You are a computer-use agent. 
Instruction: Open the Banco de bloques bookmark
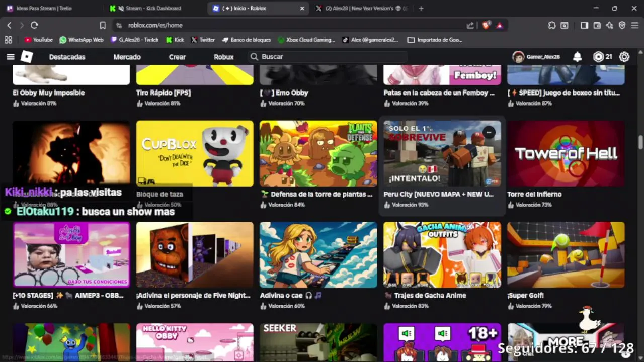click(x=246, y=40)
